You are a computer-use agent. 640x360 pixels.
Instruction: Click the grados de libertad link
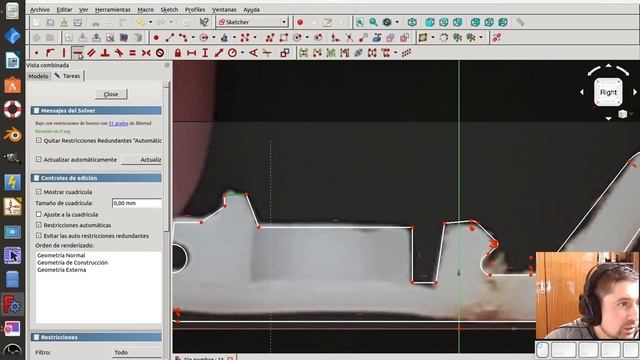click(118, 123)
